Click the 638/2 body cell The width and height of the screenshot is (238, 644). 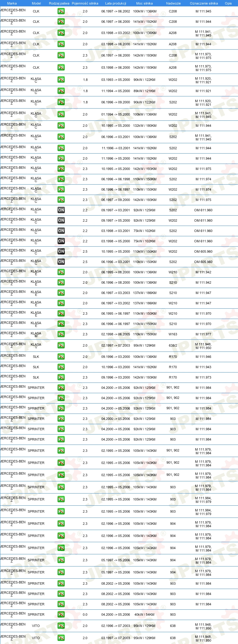173,345
